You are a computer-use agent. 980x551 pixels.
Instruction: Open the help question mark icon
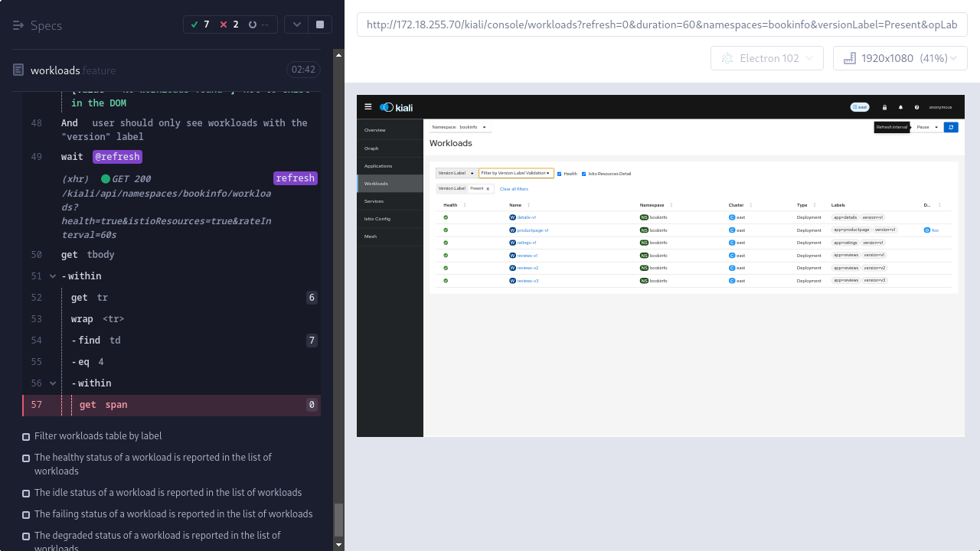[916, 107]
